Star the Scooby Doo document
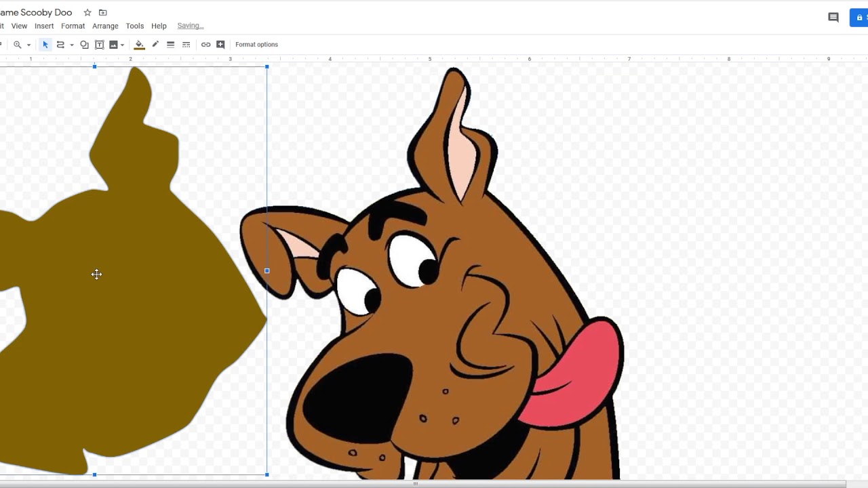The height and width of the screenshot is (488, 868). (87, 13)
